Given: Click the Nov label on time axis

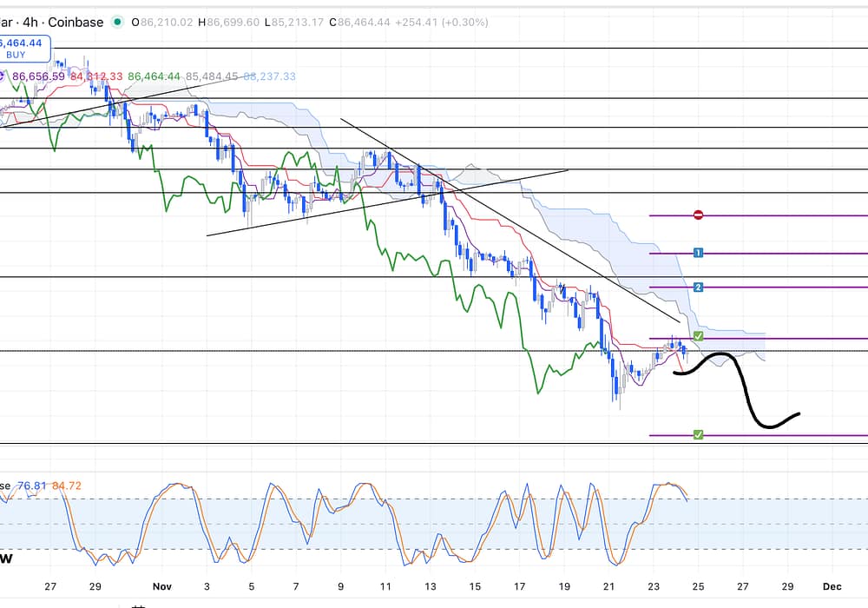Looking at the screenshot, I should 157,586.
